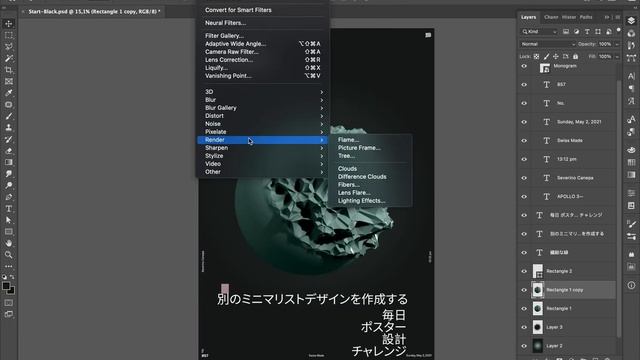Click the Rectangle 1 layer thumbnail
This screenshot has height=360, width=640.
538,309
